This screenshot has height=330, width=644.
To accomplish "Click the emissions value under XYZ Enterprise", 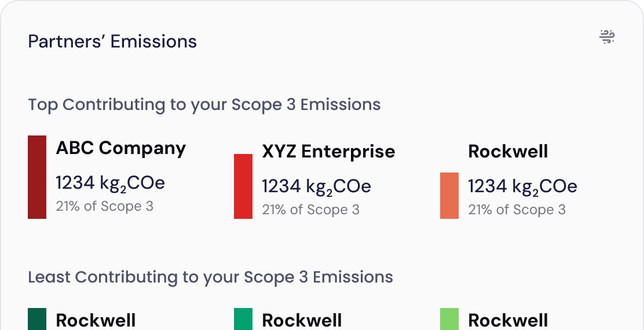I will [316, 186].
